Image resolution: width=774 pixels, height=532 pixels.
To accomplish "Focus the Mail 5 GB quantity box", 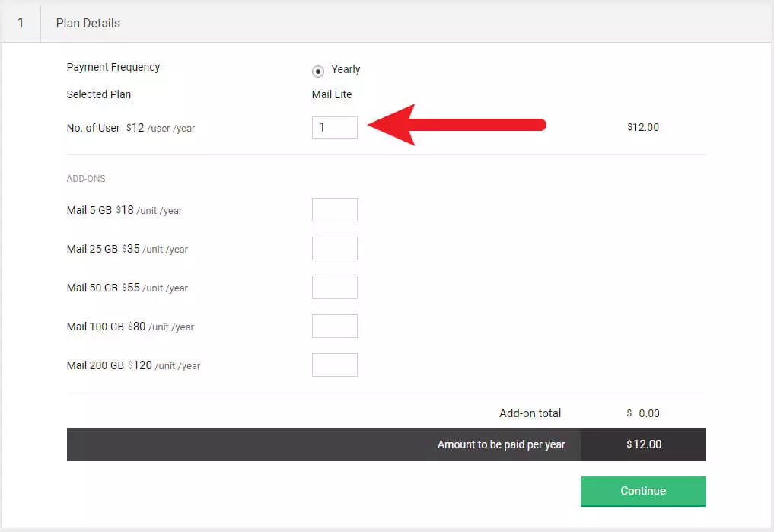I will pyautogui.click(x=335, y=210).
